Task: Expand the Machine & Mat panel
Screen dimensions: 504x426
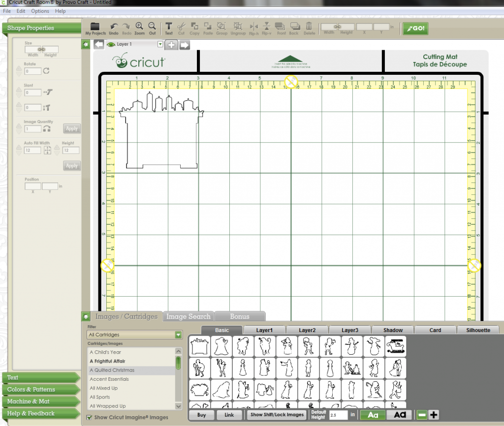Action: 40,401
